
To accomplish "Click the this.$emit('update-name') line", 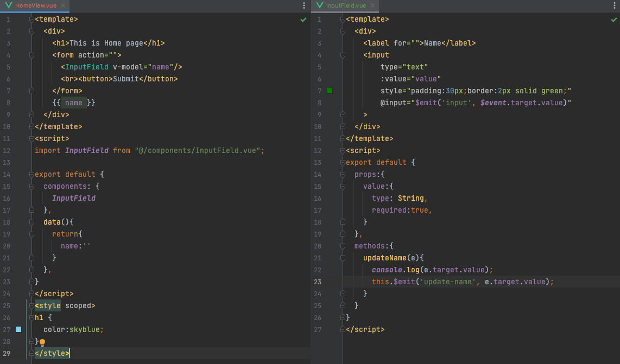I will 463,282.
